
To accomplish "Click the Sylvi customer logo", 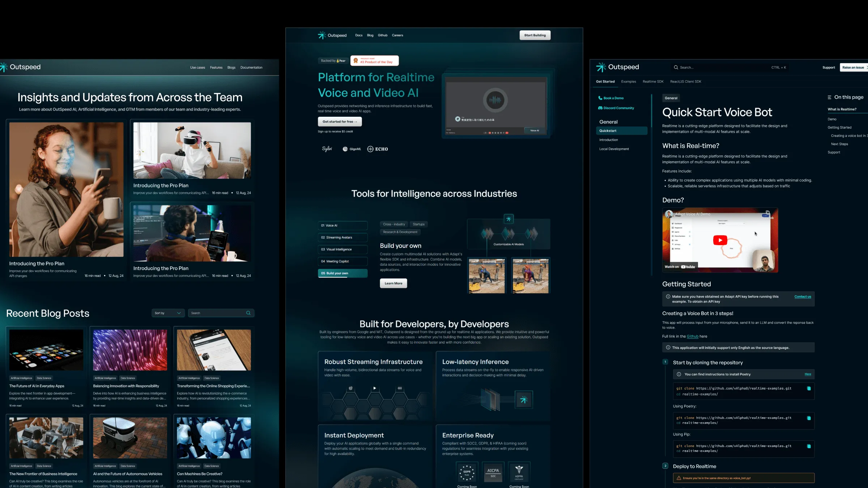I will pos(327,149).
